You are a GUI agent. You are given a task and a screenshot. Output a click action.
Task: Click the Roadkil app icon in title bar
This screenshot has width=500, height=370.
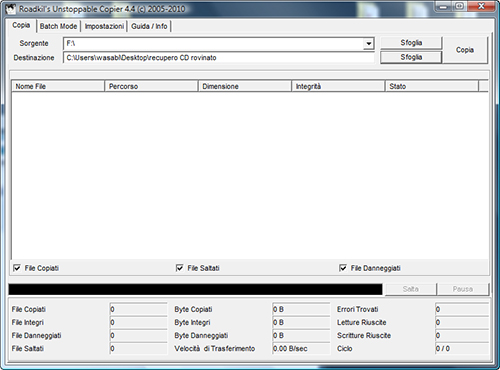pyautogui.click(x=11, y=9)
